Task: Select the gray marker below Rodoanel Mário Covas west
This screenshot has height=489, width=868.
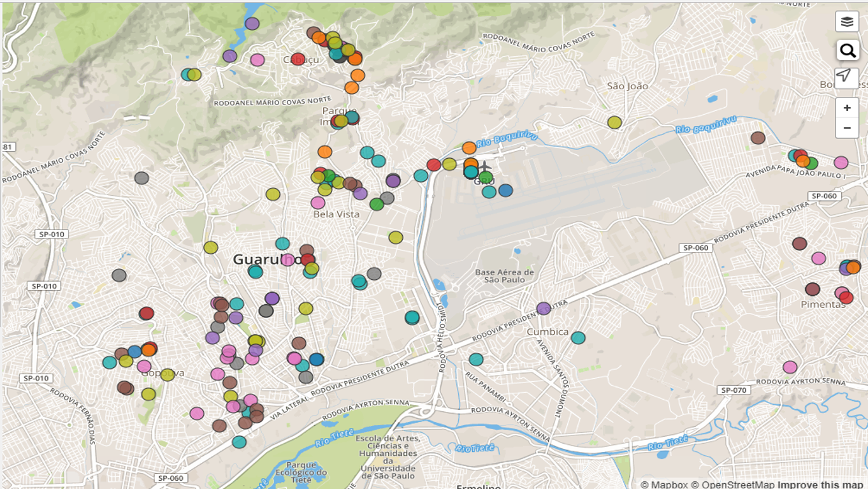Action: coord(141,179)
